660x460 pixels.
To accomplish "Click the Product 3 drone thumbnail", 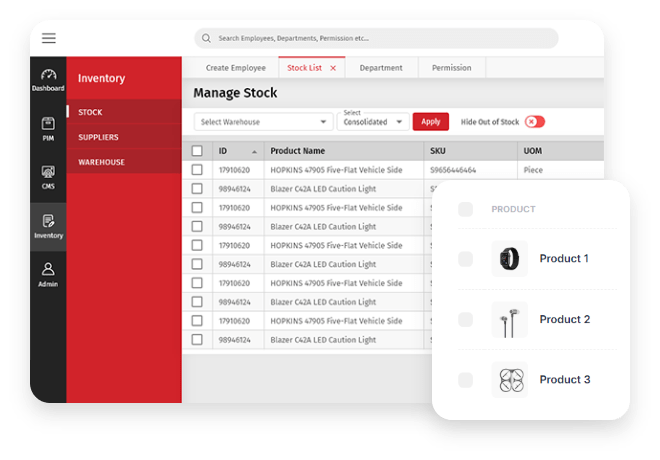I will point(509,380).
